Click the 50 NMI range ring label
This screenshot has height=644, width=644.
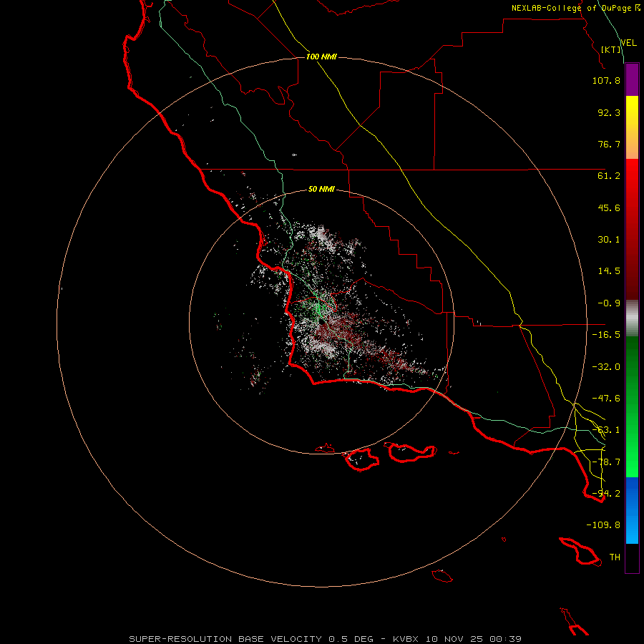(321, 190)
